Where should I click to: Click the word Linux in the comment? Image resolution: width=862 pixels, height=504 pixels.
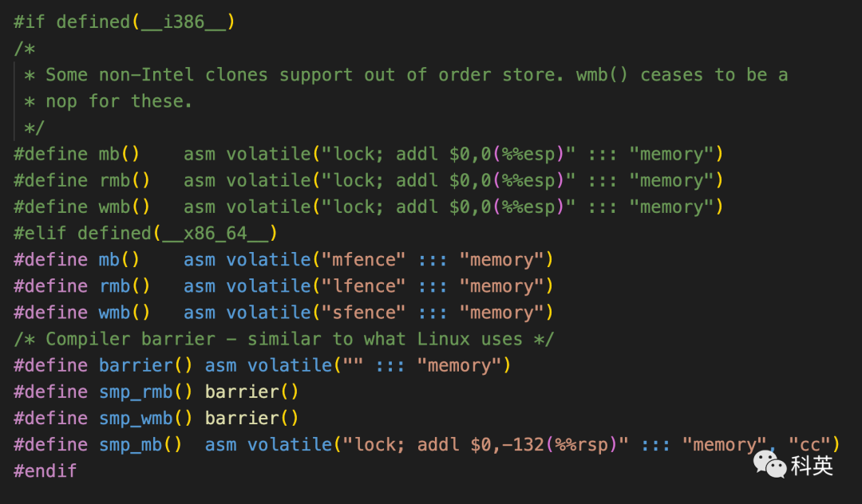(x=444, y=338)
